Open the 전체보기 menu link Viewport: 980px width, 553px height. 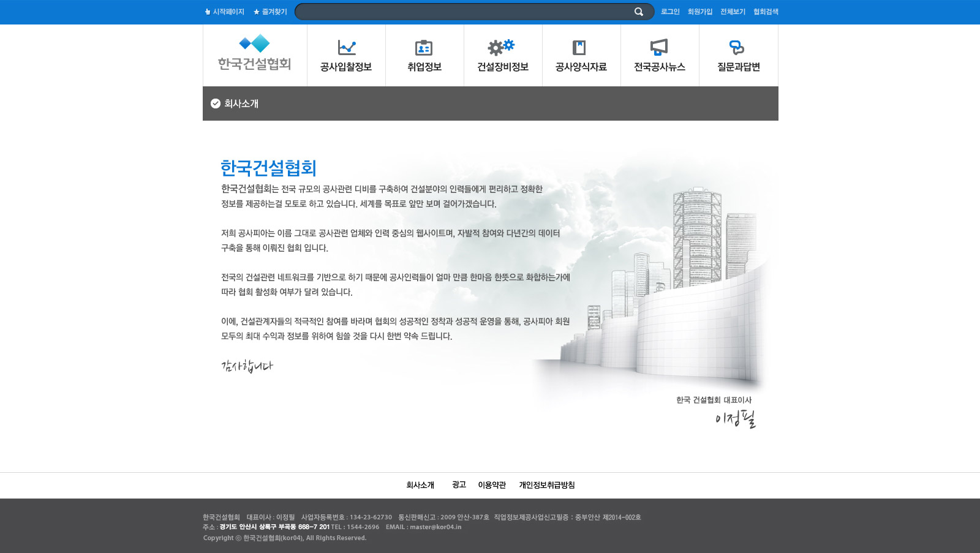click(733, 12)
